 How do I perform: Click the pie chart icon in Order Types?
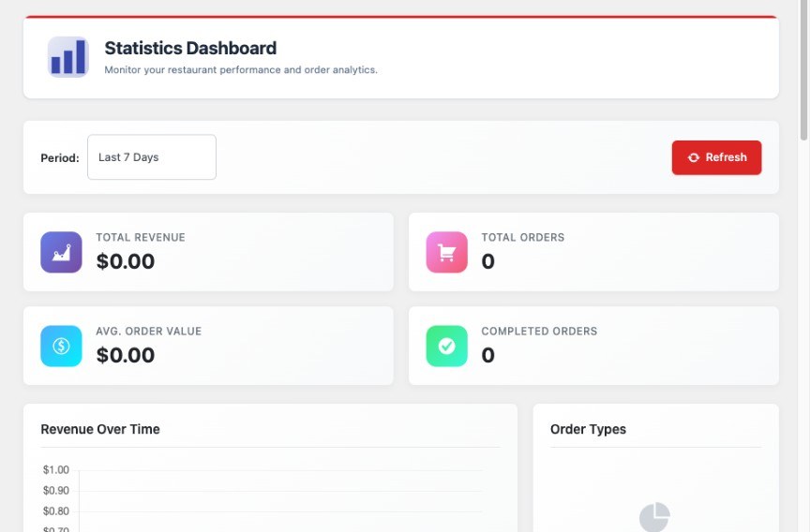(x=655, y=516)
